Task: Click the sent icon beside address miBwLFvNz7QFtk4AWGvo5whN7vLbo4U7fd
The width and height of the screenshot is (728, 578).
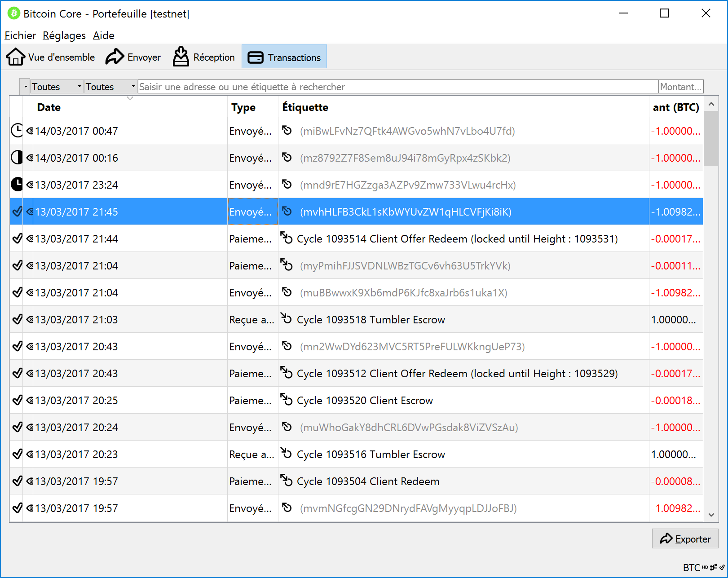Action: point(287,130)
